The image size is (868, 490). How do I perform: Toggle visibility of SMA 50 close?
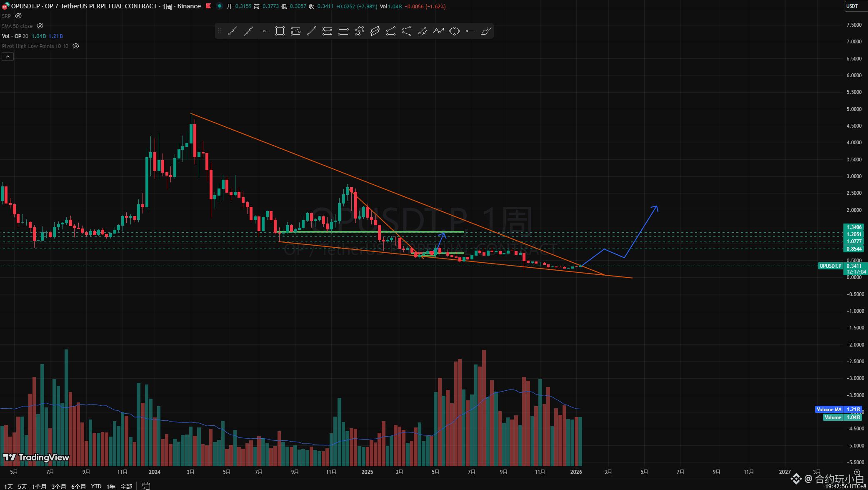coord(40,26)
